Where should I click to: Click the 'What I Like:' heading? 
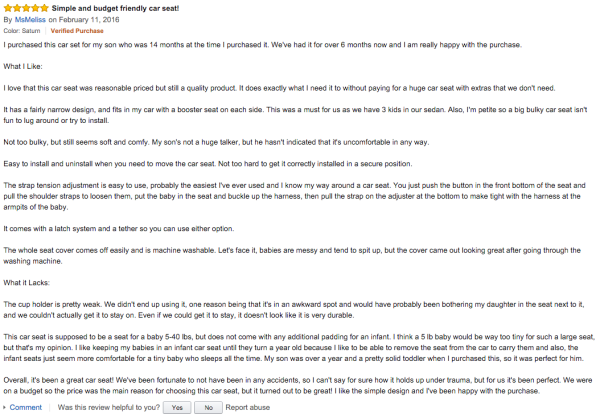click(23, 67)
